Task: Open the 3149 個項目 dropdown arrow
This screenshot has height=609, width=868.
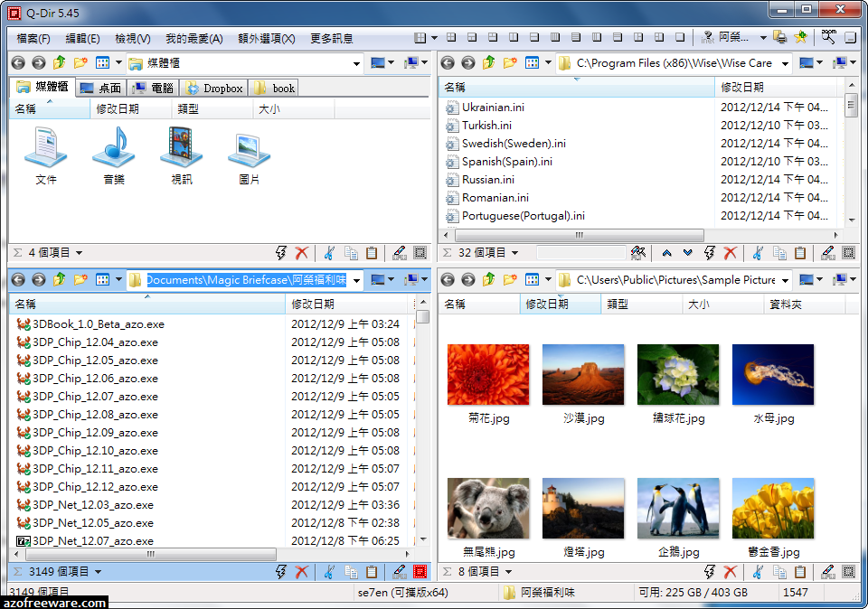Action: (98, 571)
